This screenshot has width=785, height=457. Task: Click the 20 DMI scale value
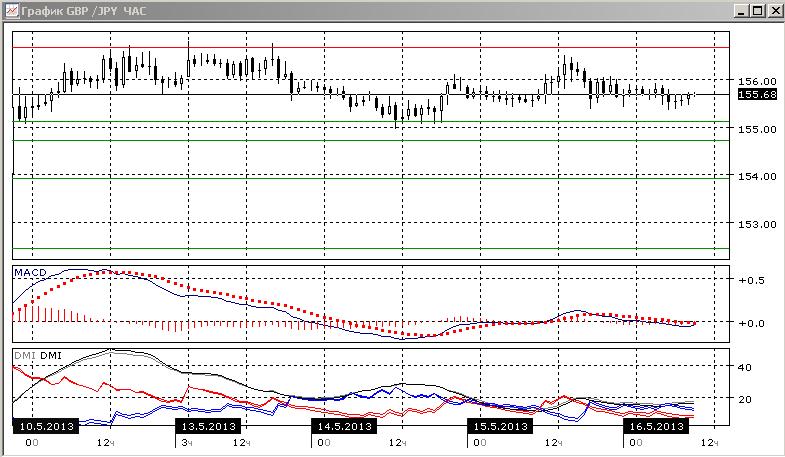[745, 399]
